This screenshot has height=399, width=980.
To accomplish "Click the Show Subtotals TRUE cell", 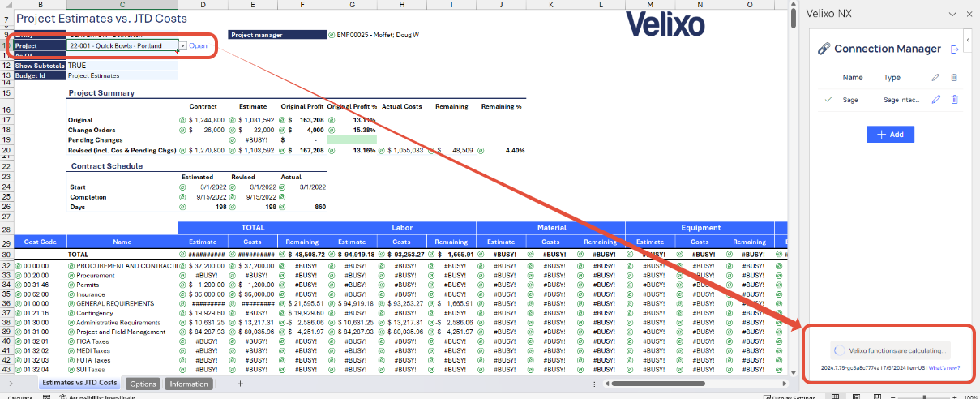I will [x=122, y=66].
